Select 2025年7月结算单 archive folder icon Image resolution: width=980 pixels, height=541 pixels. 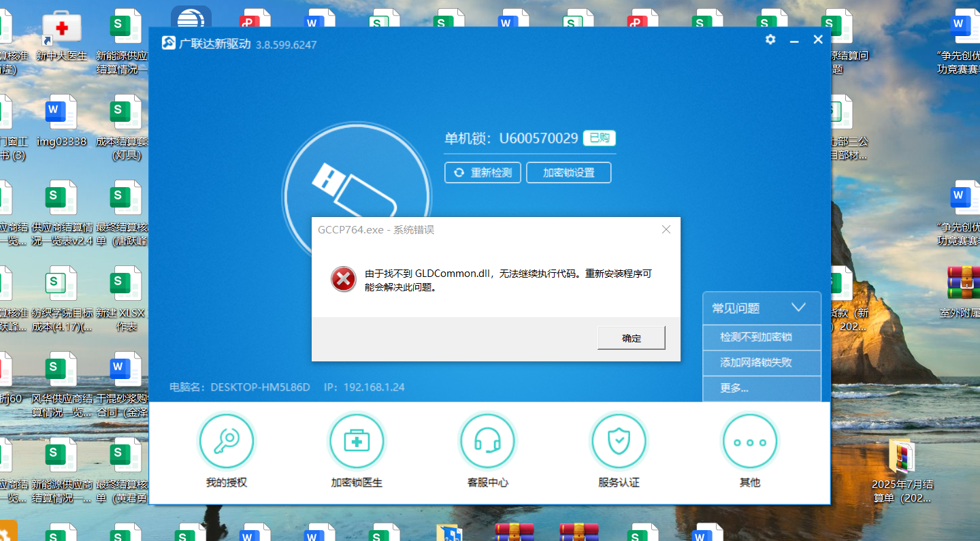coord(902,472)
